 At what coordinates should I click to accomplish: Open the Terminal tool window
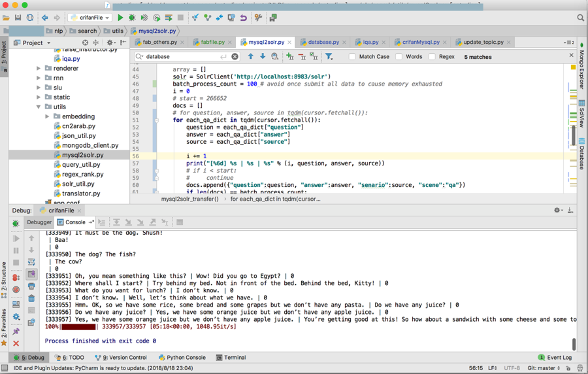tap(231, 358)
